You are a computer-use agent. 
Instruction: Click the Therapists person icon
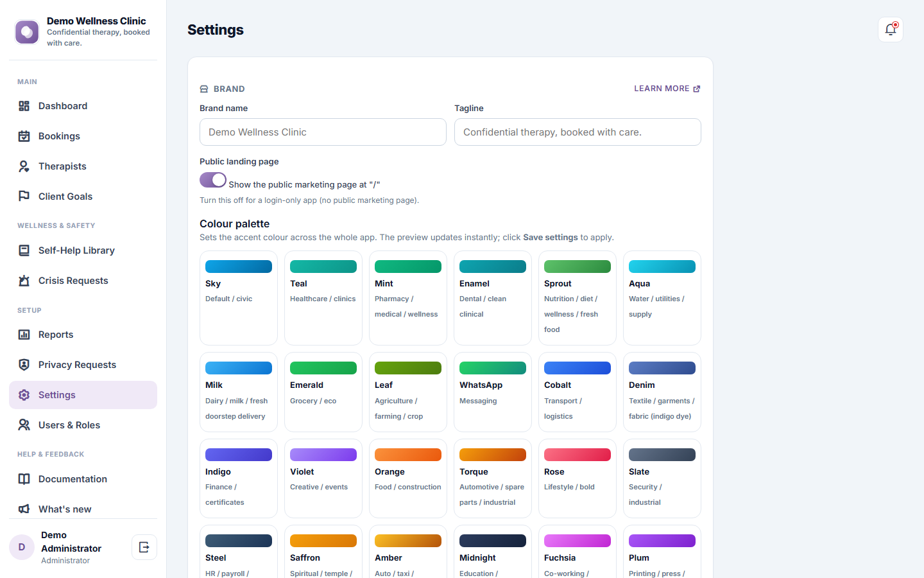click(x=24, y=166)
